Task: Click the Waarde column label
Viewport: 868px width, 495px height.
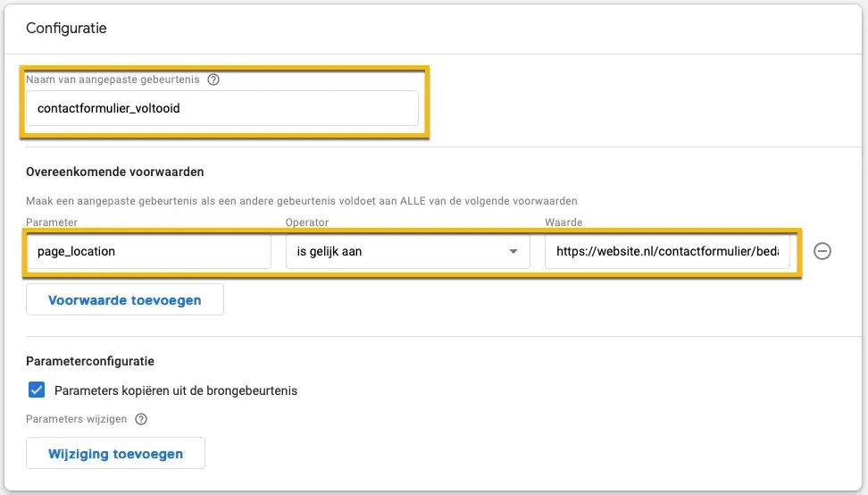Action: (x=563, y=222)
